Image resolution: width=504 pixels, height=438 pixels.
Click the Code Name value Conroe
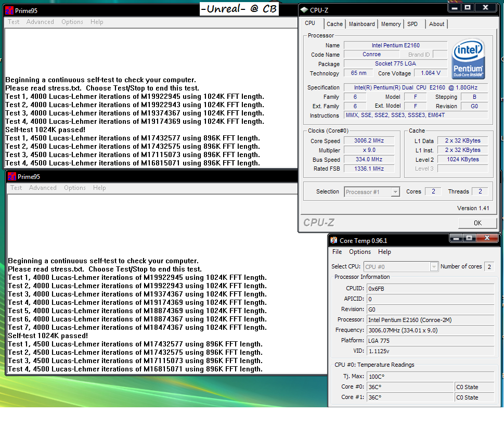click(x=371, y=54)
